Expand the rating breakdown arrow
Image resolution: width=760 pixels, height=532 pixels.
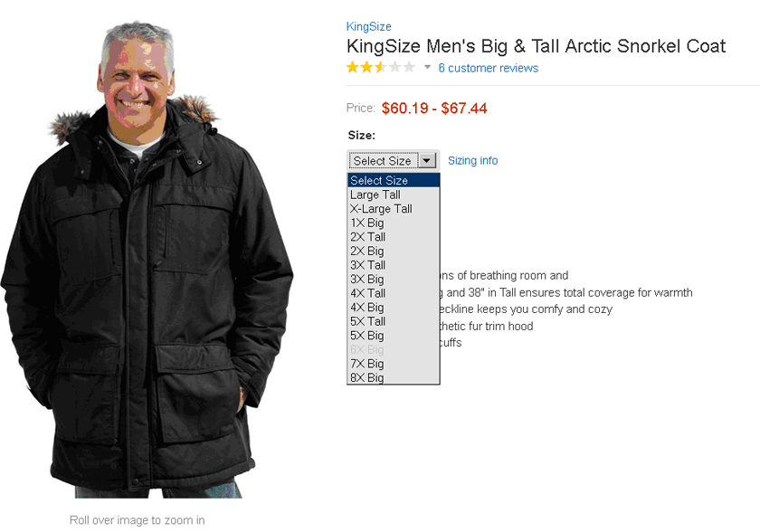coord(428,68)
